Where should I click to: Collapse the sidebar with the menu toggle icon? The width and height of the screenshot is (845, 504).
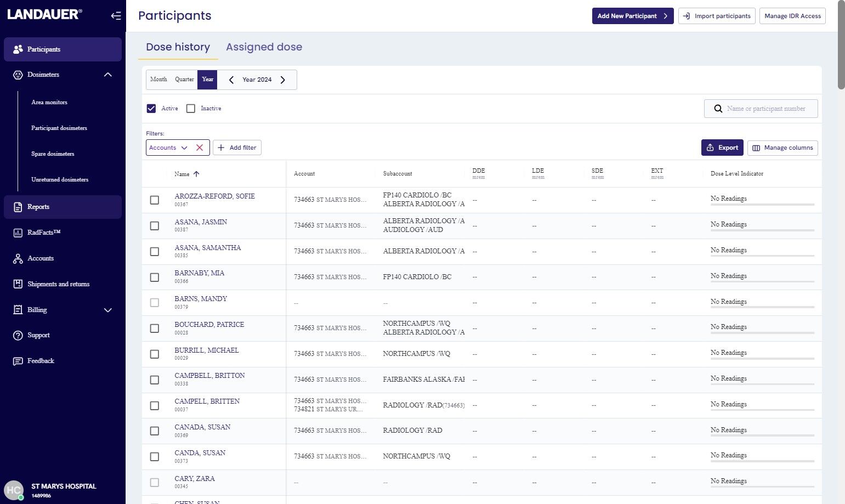pyautogui.click(x=116, y=16)
